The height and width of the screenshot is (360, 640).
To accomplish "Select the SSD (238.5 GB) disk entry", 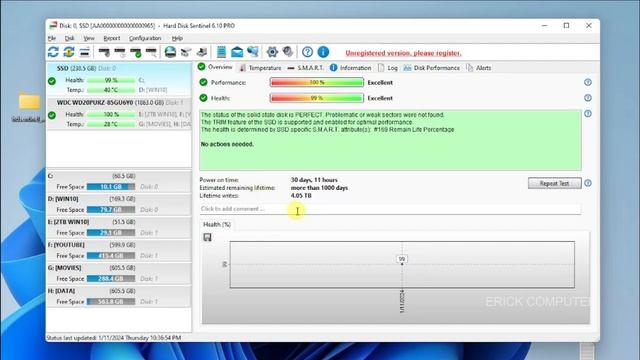I will pyautogui.click(x=119, y=79).
